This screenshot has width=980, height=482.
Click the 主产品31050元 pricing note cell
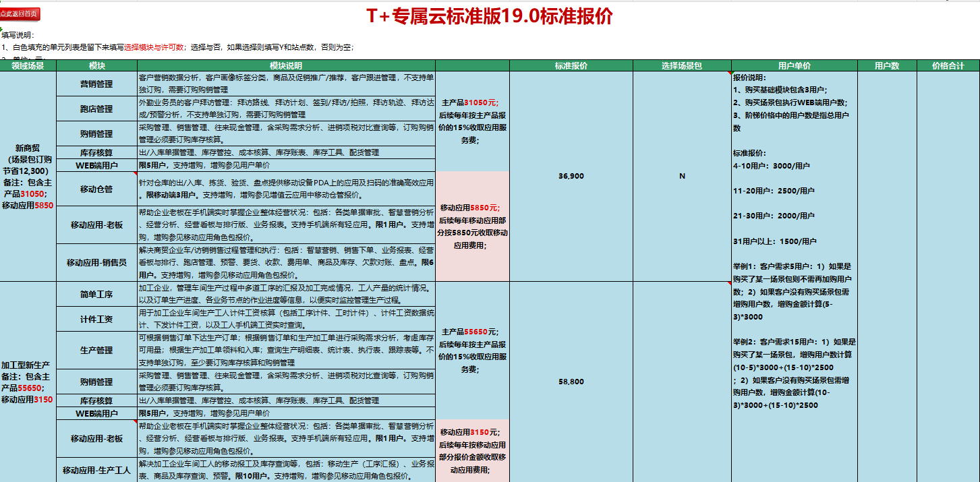click(x=472, y=121)
